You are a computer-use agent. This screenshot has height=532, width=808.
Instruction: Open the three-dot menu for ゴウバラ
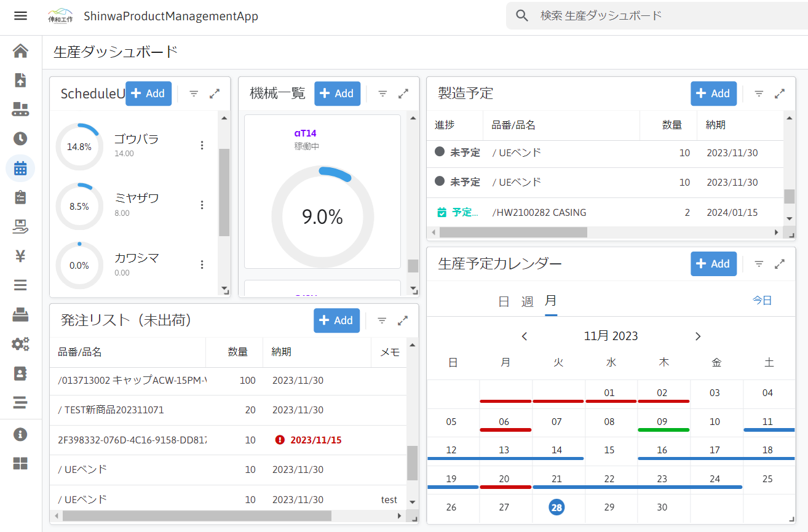tap(202, 145)
